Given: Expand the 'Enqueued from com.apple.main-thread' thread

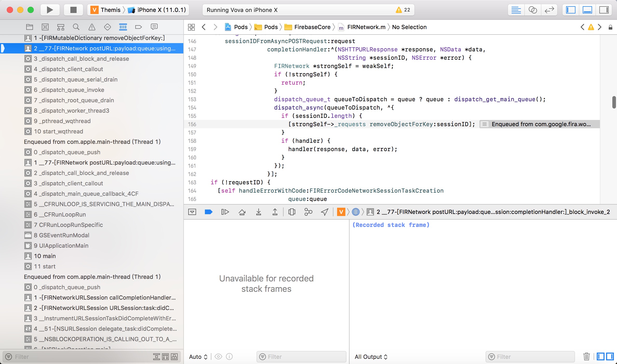Looking at the screenshot, I should [x=93, y=141].
